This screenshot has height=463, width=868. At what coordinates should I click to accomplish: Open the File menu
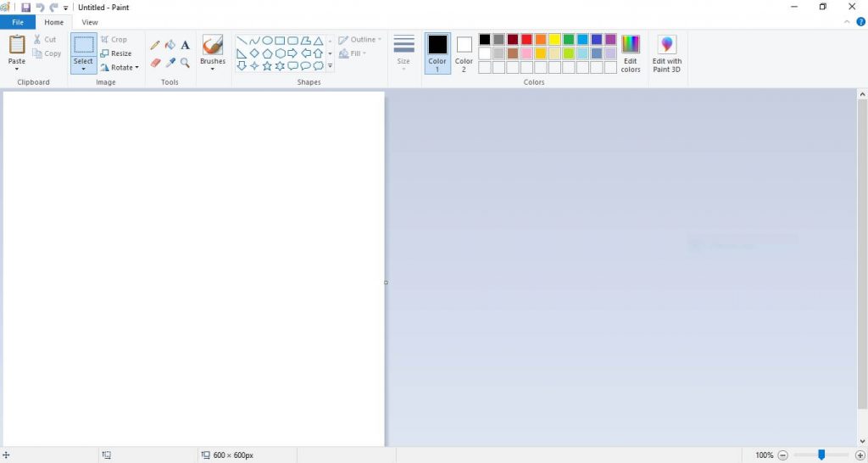click(x=18, y=22)
